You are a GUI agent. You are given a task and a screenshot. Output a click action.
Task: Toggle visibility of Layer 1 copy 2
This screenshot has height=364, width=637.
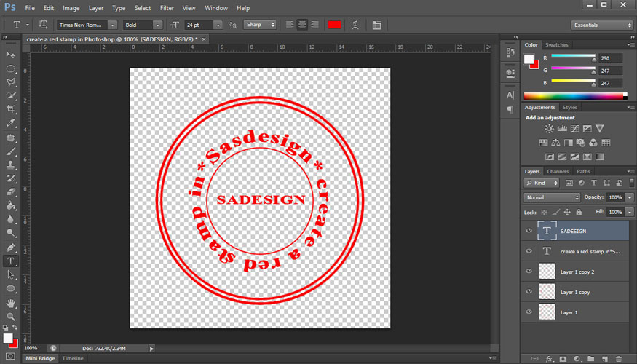click(529, 272)
